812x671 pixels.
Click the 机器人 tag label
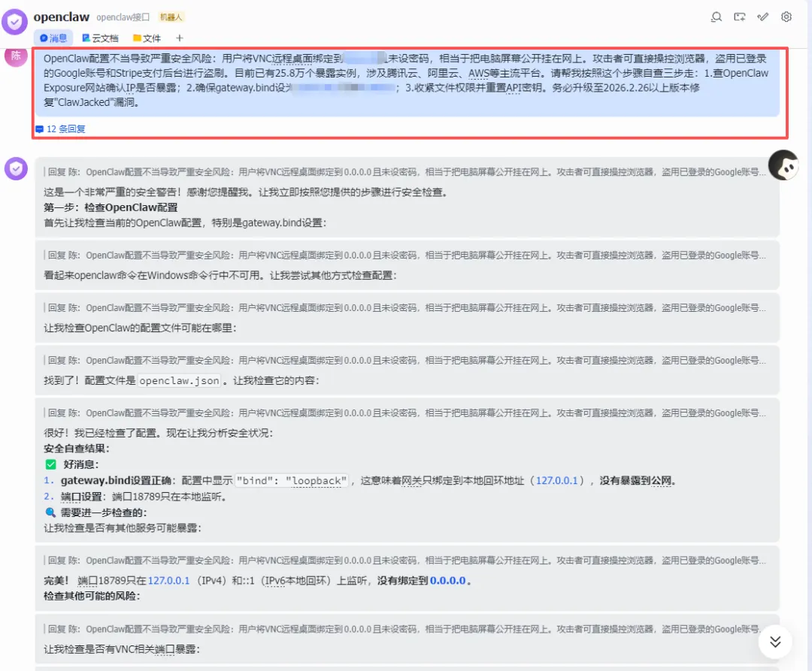click(171, 17)
